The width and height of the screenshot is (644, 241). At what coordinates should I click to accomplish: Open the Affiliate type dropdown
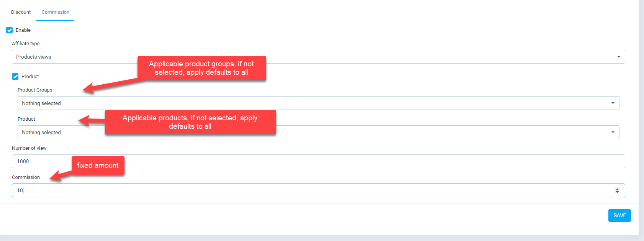coord(318,57)
